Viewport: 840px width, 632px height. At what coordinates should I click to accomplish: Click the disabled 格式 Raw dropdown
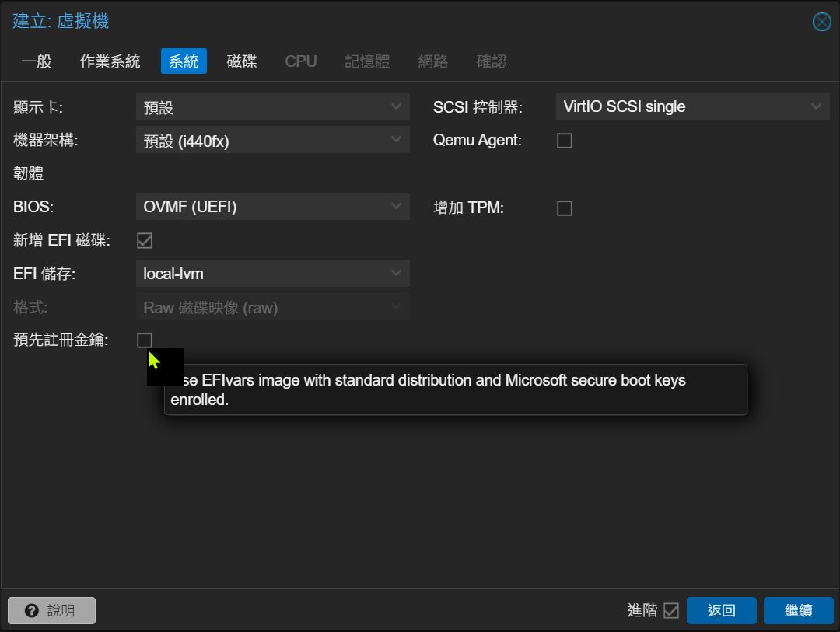pyautogui.click(x=273, y=307)
